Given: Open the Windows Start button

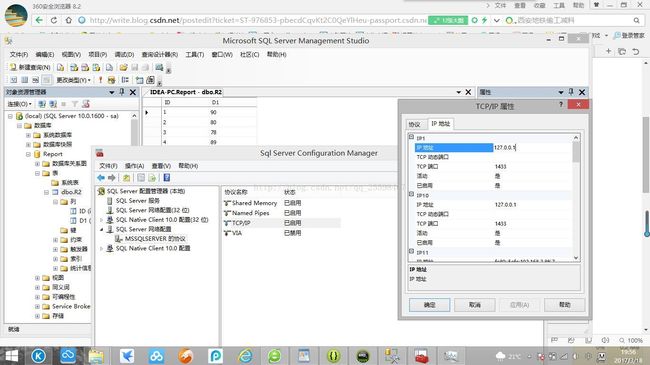Looking at the screenshot, I should pyautogui.click(x=12, y=356).
